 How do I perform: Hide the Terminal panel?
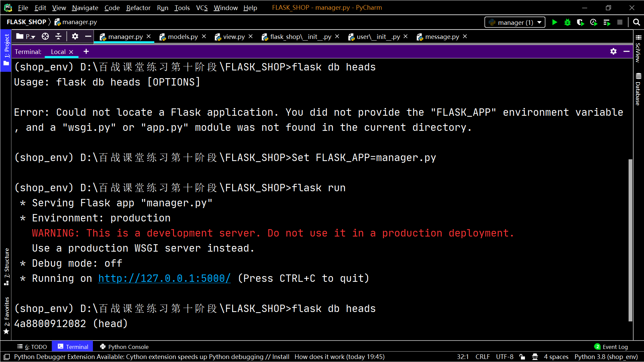coord(626,51)
